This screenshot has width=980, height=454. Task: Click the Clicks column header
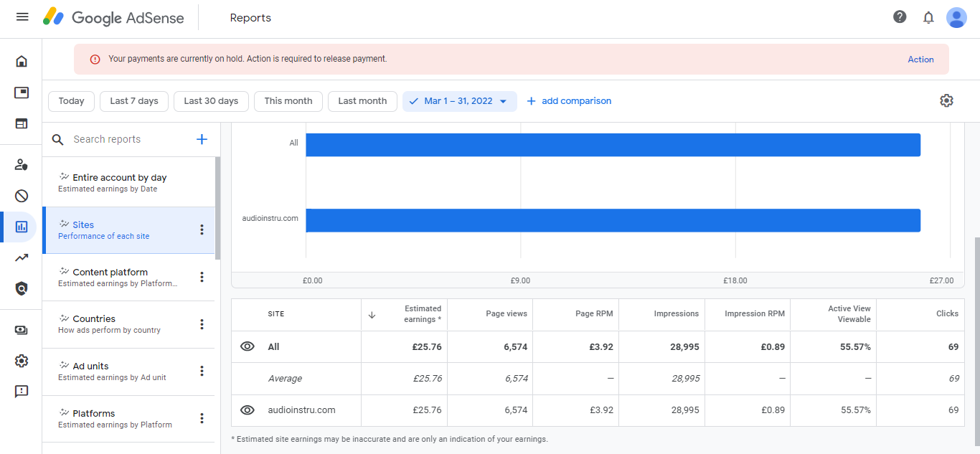point(947,314)
